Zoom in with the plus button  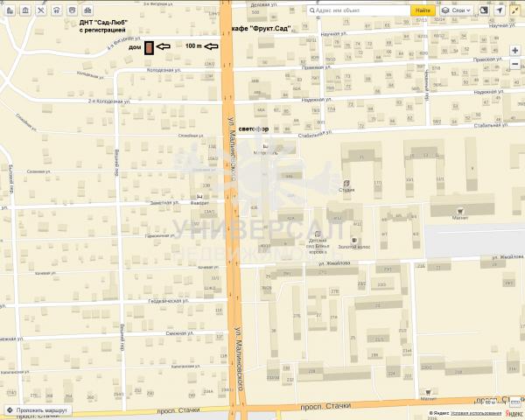(x=515, y=51)
